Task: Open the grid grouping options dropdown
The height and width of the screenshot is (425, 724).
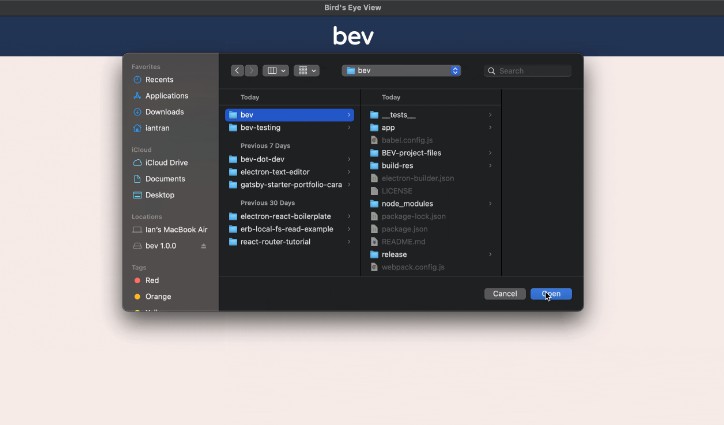Action: point(307,71)
